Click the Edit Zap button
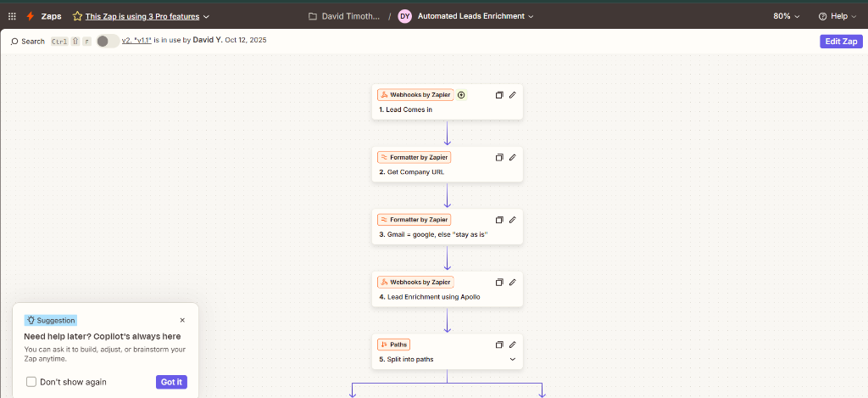The width and height of the screenshot is (868, 398). [x=841, y=42]
